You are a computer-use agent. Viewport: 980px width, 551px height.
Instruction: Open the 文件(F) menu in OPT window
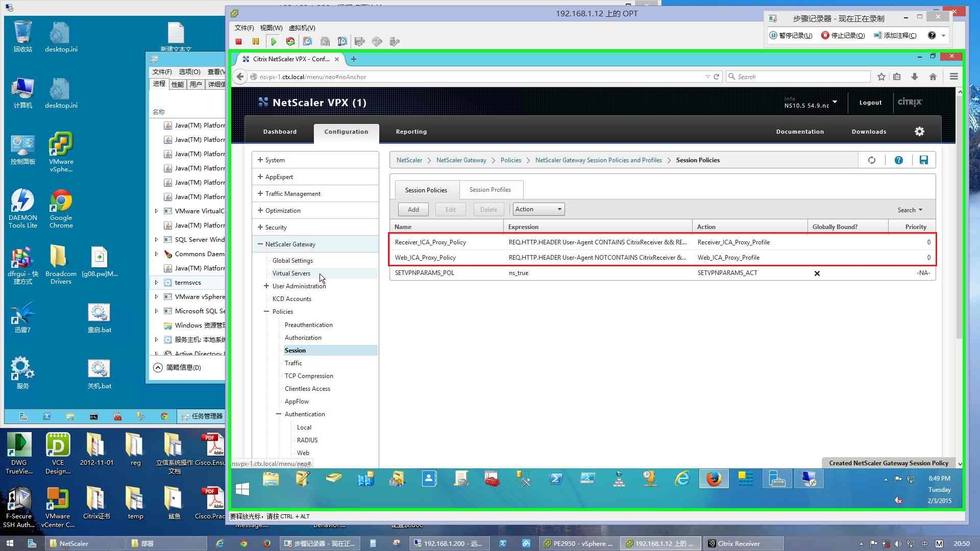[244, 28]
